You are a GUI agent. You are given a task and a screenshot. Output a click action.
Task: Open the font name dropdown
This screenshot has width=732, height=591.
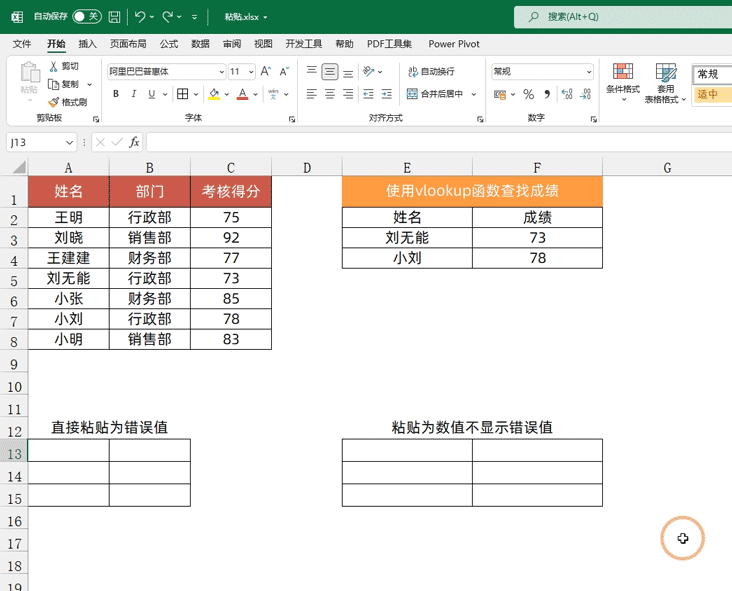221,72
